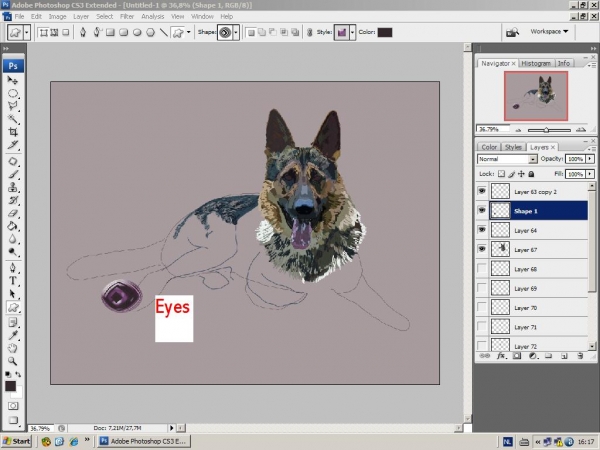
Task: Select the Move tool
Action: (x=13, y=80)
